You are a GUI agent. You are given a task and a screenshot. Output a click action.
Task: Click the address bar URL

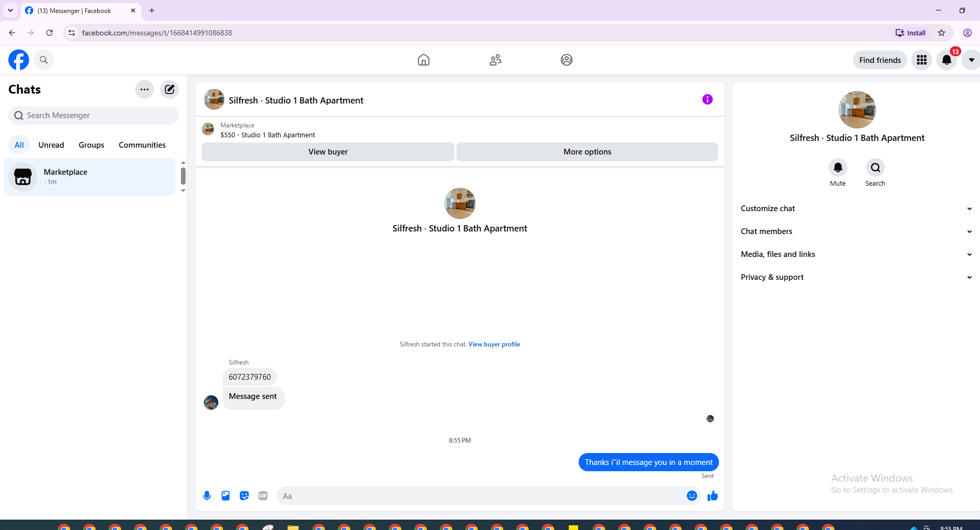[x=157, y=33]
